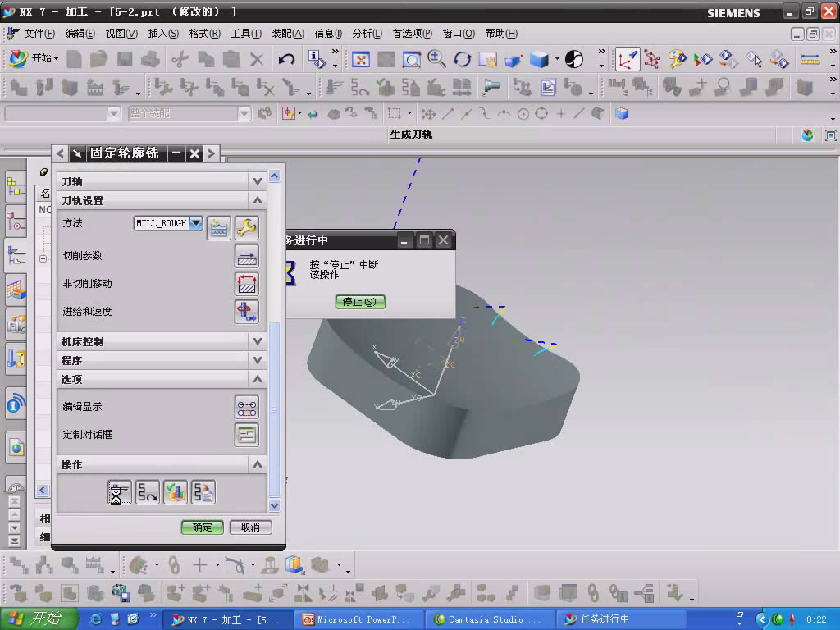The image size is (840, 630).
Task: Click dialog scrollbar down arrow
Action: (274, 505)
